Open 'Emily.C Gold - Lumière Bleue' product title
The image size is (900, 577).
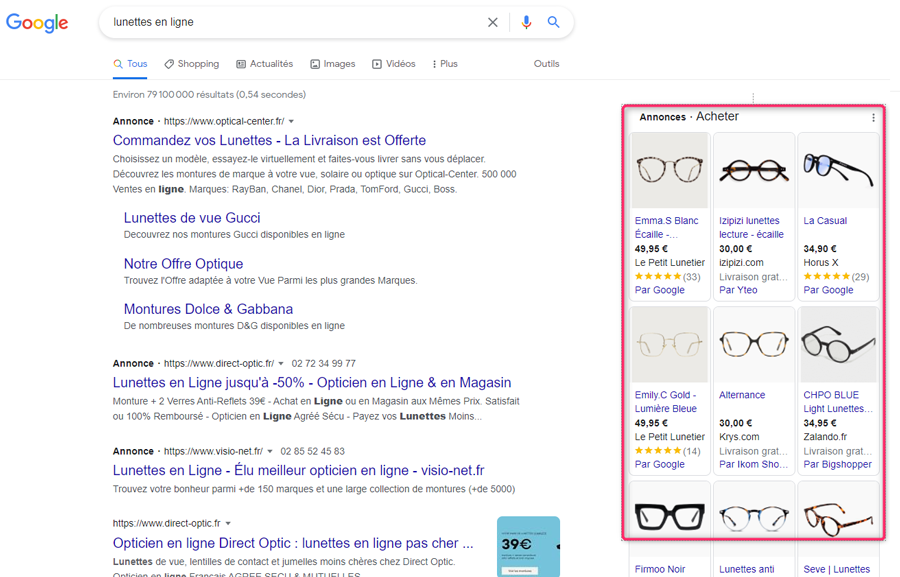click(x=666, y=402)
